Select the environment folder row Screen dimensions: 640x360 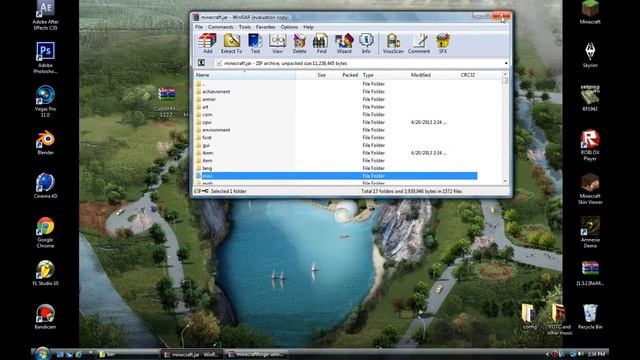point(336,130)
